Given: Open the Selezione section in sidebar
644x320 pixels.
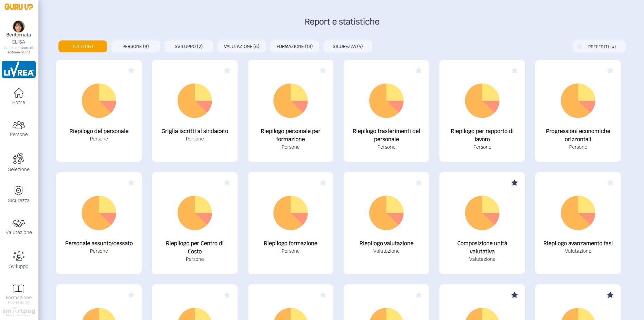Looking at the screenshot, I should pyautogui.click(x=19, y=162).
